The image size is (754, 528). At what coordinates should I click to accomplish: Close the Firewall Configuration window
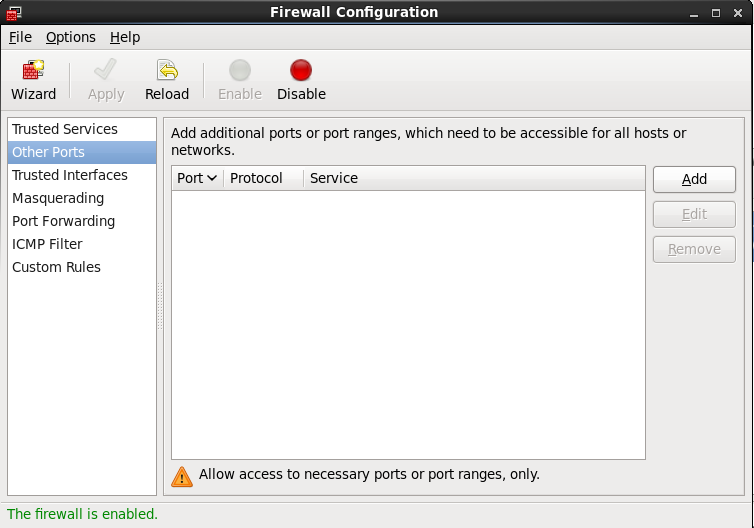coord(738,13)
